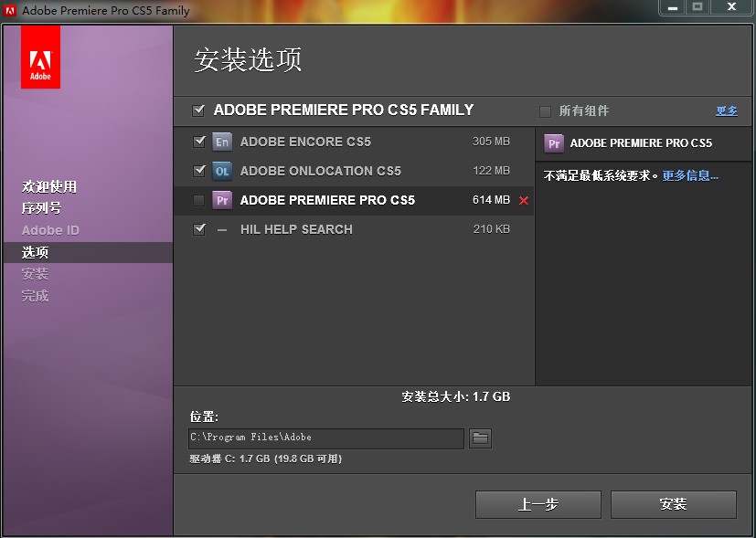756x538 pixels.
Task: Open the browse folder icon for install location
Action: tap(480, 438)
